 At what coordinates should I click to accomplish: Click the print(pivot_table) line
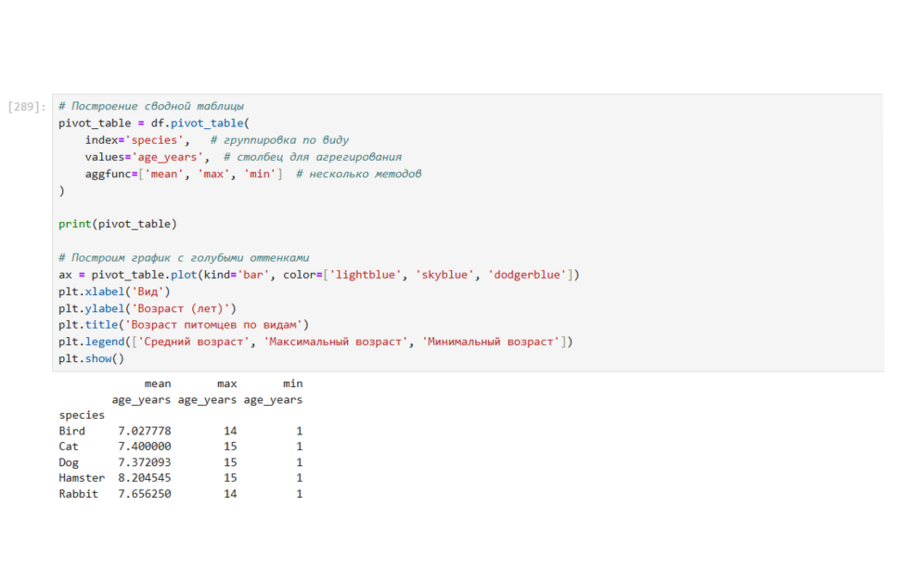[117, 224]
